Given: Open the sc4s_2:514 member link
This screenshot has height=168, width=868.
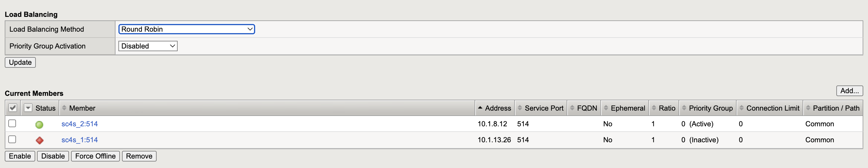Looking at the screenshot, I should point(80,124).
